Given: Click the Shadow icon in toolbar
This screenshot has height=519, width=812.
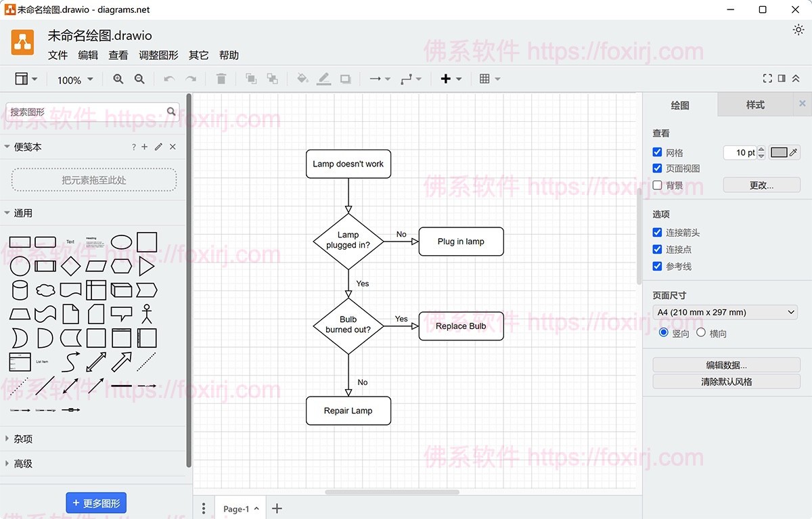Looking at the screenshot, I should pos(345,79).
